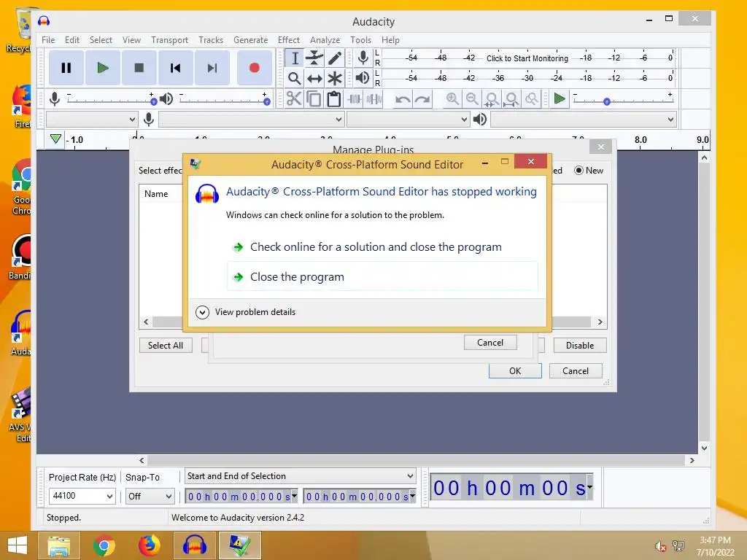Click Skip to Start button
Screen dimensions: 747x560
point(175,68)
